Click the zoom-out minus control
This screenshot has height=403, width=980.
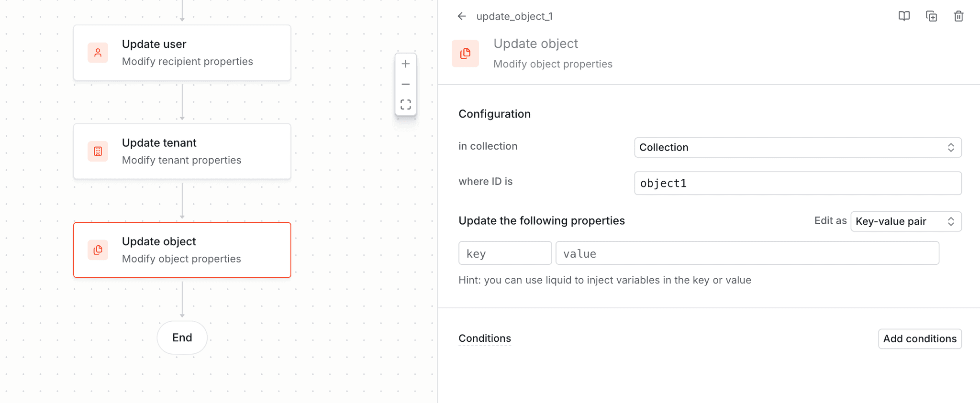[x=405, y=84]
